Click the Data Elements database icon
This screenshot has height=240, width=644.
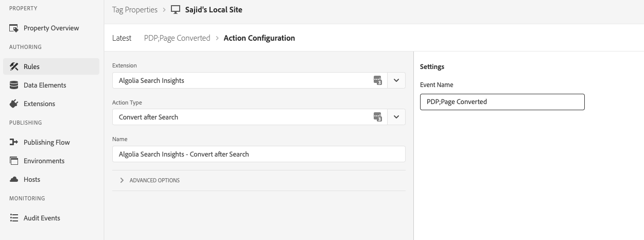pyautogui.click(x=14, y=85)
